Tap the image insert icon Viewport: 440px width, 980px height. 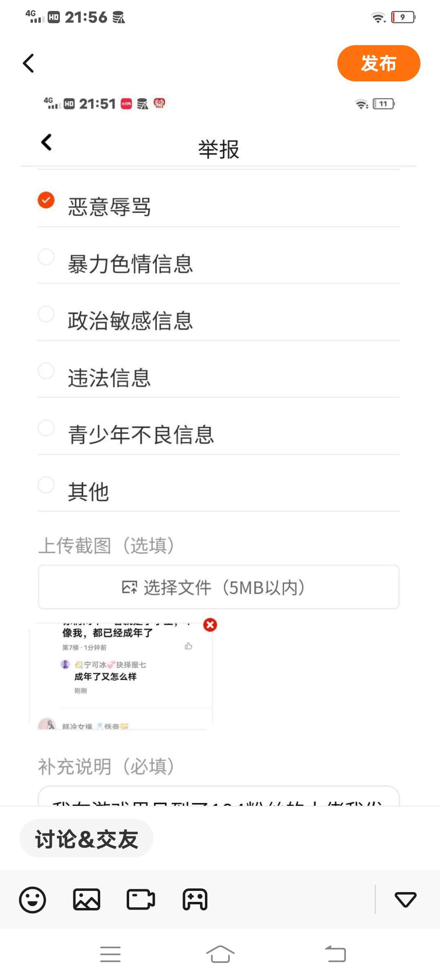tap(86, 899)
